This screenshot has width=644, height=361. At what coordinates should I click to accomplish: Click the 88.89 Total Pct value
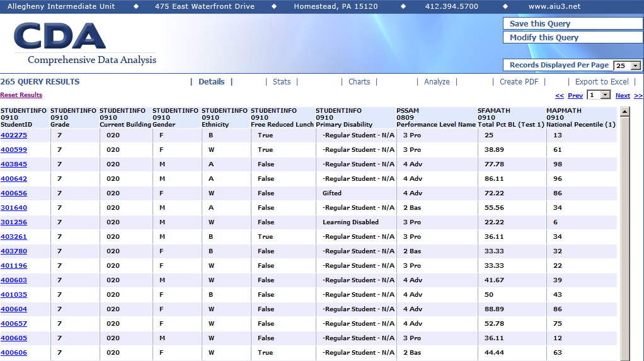(x=494, y=309)
